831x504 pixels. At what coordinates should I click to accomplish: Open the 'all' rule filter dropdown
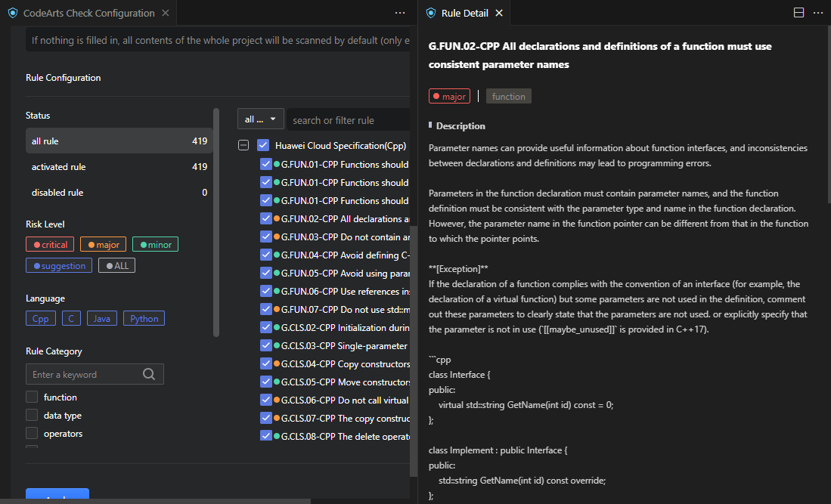[x=261, y=119]
